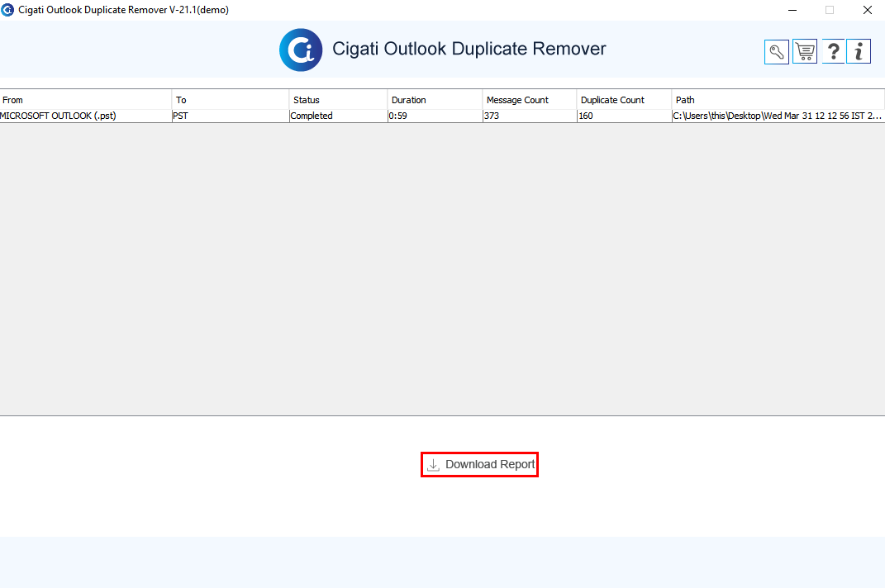Click the 160 duplicate count value
The height and width of the screenshot is (588, 885).
(624, 116)
